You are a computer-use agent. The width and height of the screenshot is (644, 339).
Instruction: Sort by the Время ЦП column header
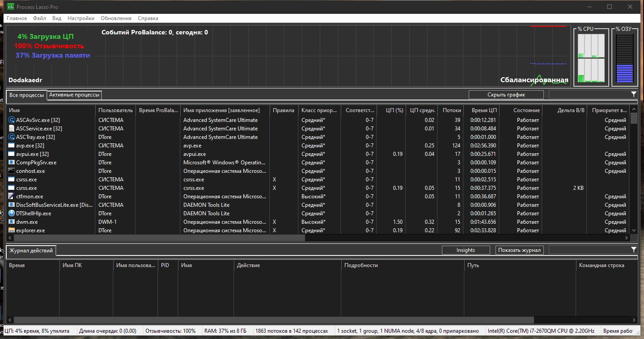pyautogui.click(x=481, y=110)
